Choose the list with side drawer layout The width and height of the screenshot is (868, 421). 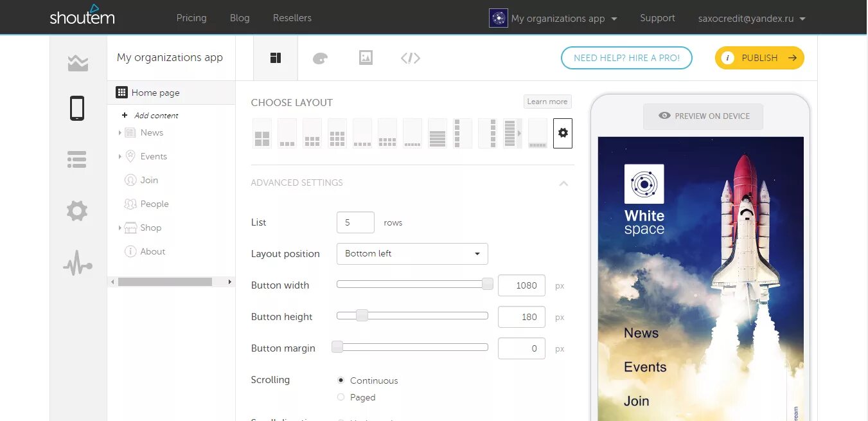click(x=513, y=133)
